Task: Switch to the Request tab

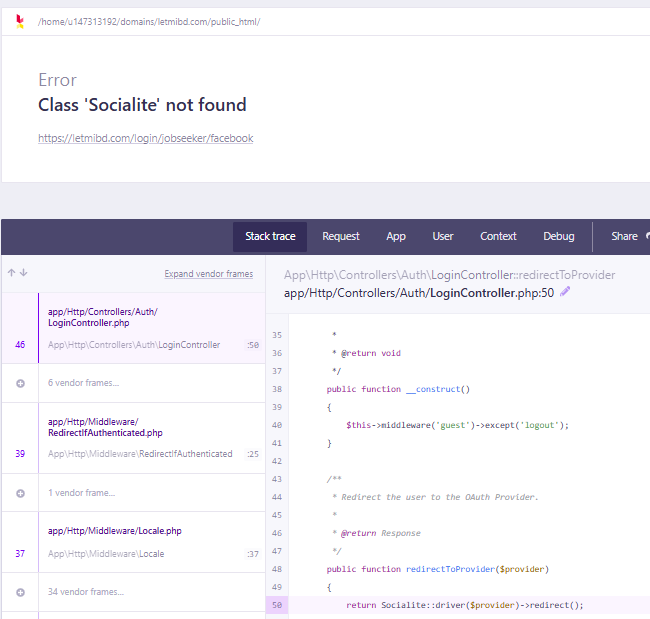Action: coord(341,236)
